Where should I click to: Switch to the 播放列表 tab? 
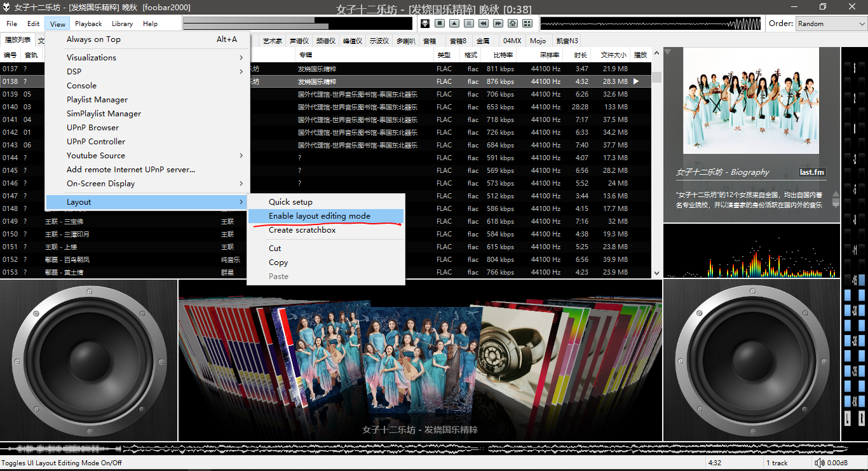[x=17, y=40]
